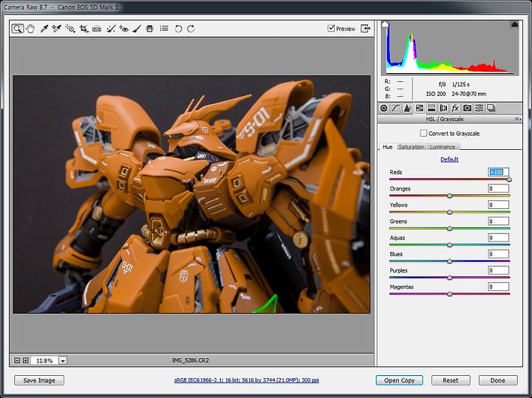Select the Adjustment Brush tool

(137, 29)
